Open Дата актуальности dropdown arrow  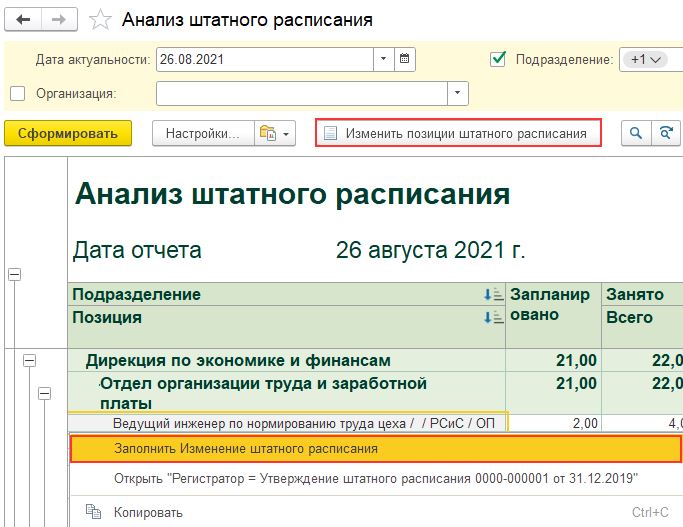coord(384,59)
